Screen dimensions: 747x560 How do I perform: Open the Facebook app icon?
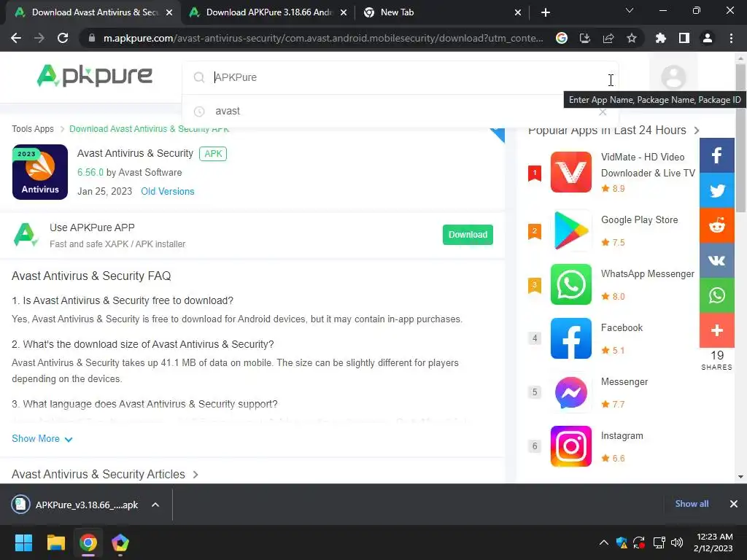tap(570, 338)
